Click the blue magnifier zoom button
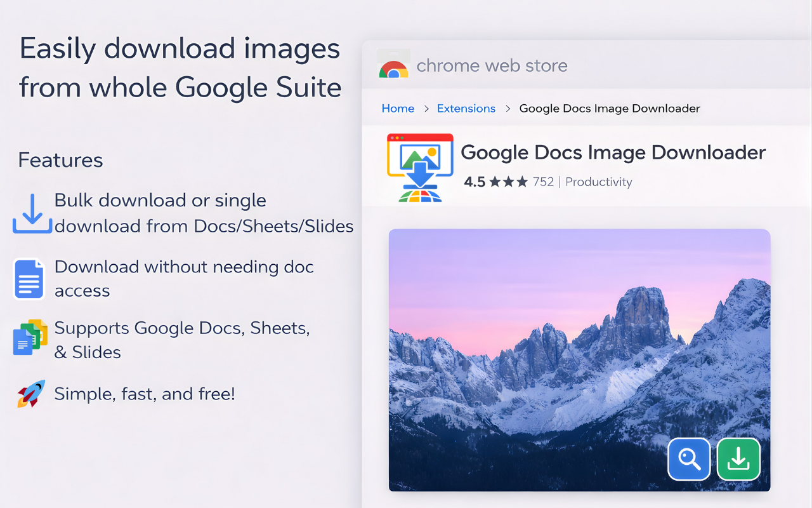812x508 pixels. [x=689, y=458]
